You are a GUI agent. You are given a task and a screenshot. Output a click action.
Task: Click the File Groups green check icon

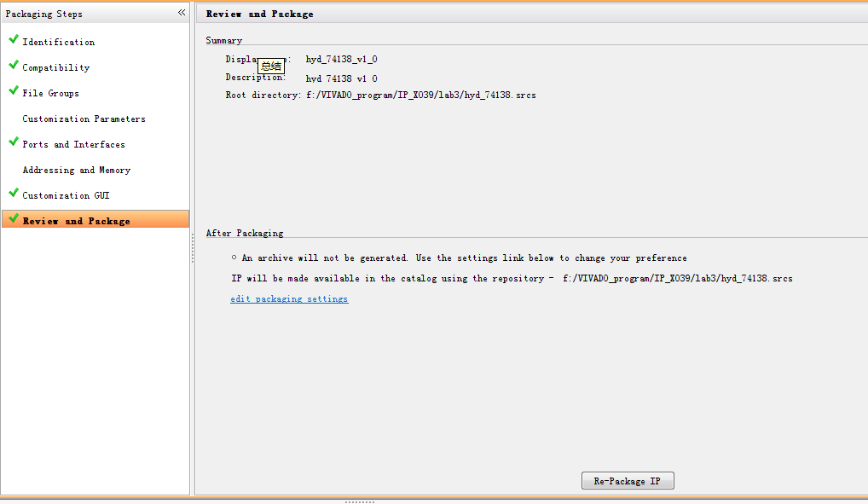13,91
